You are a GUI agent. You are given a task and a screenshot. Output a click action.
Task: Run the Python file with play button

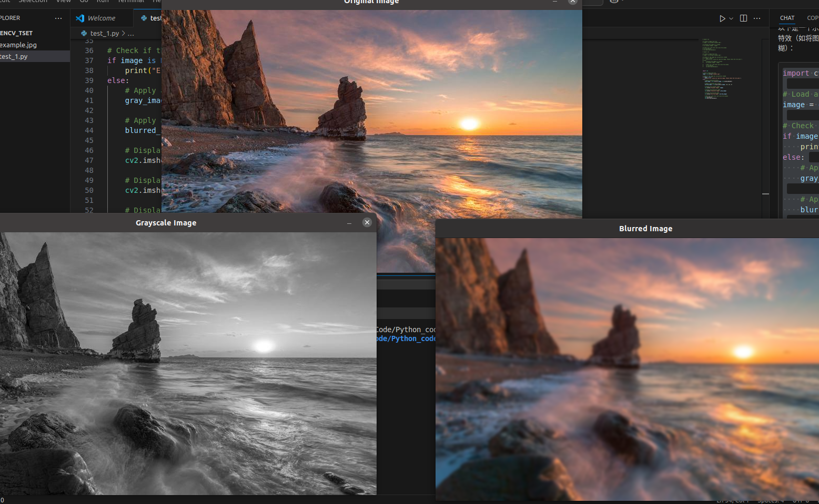[722, 18]
